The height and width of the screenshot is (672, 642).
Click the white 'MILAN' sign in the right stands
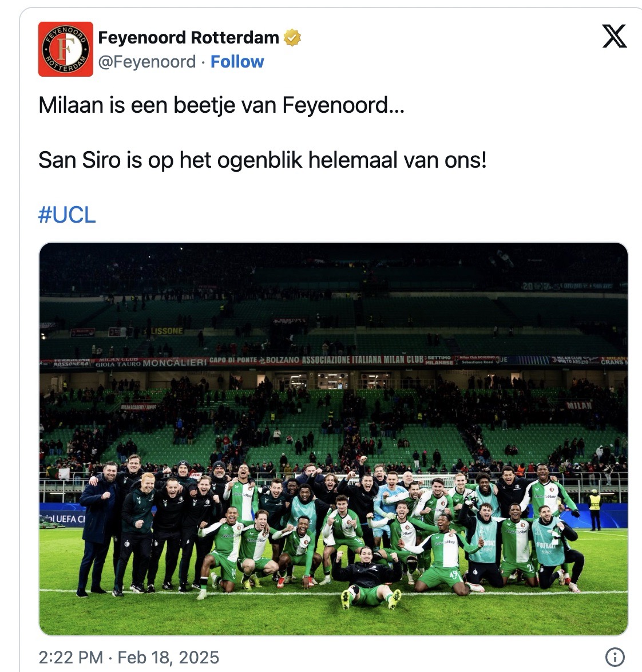(x=578, y=405)
